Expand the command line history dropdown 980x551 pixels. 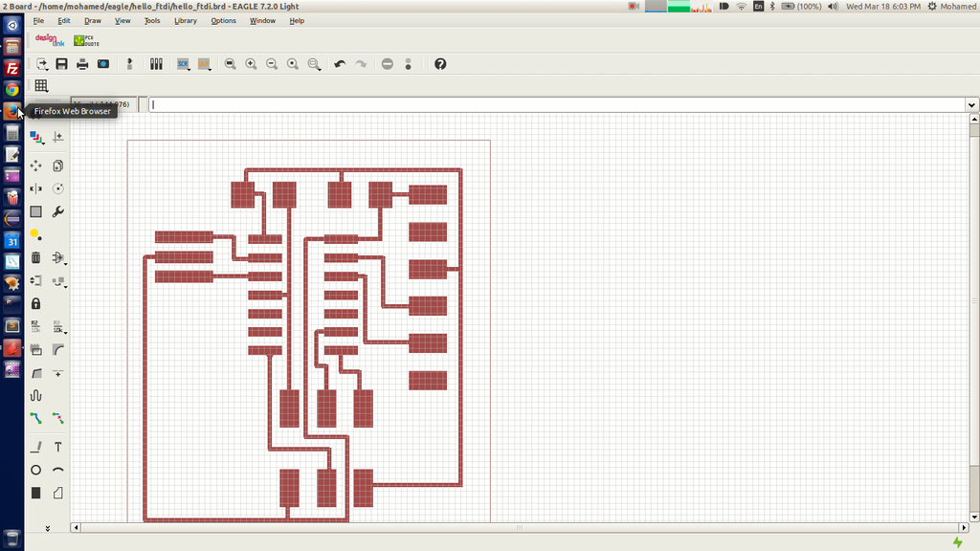(x=971, y=105)
